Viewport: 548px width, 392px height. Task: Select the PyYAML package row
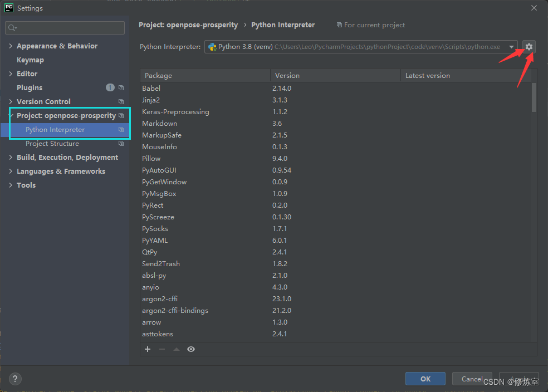coord(336,241)
